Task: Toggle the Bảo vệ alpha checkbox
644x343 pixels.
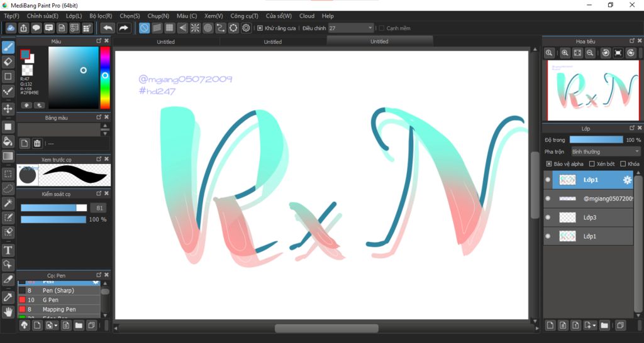Action: (548, 164)
